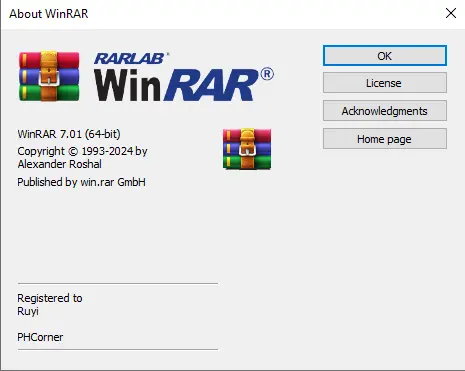Click the large WinRAR books logo icon
465x371 pixels.
[49, 76]
